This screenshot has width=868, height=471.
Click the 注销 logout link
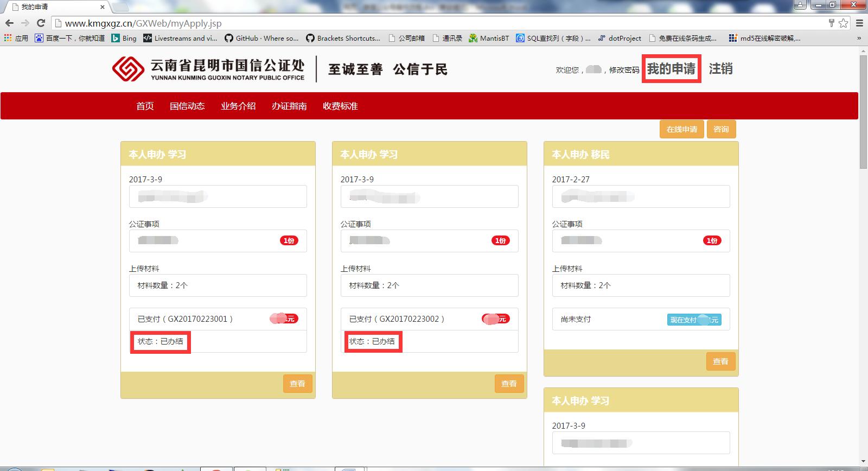coord(720,69)
